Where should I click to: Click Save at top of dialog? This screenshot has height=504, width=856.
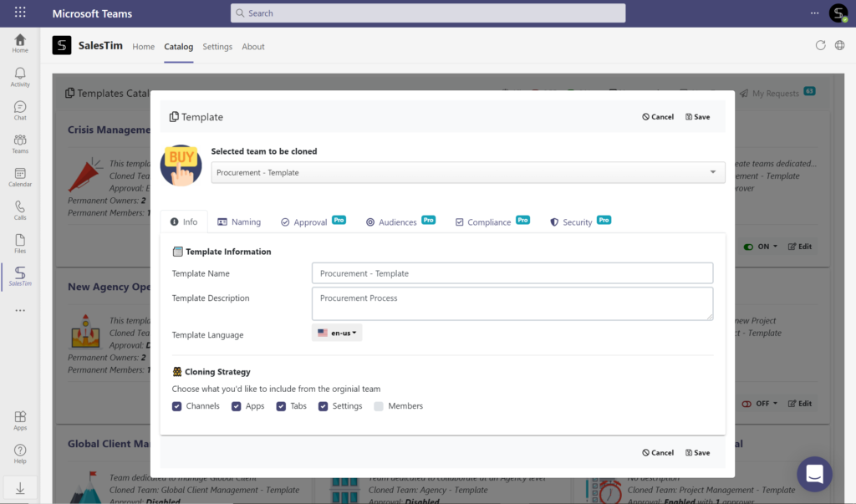point(698,117)
